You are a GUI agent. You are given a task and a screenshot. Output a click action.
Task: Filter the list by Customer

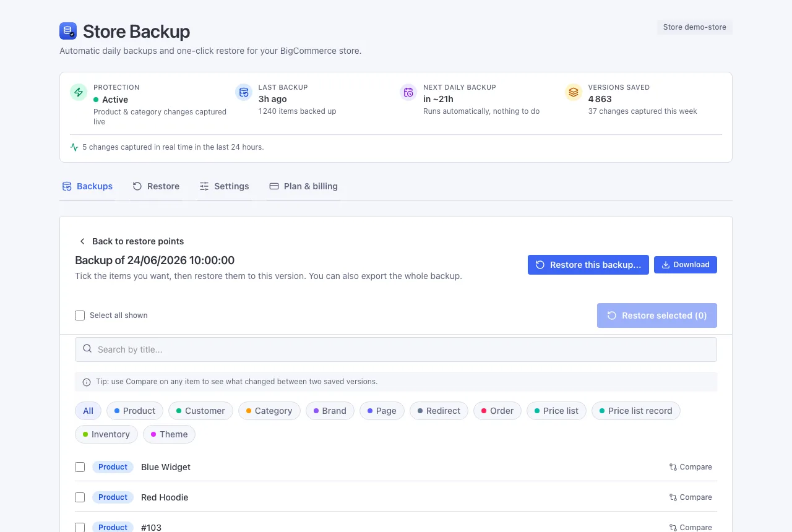click(200, 411)
